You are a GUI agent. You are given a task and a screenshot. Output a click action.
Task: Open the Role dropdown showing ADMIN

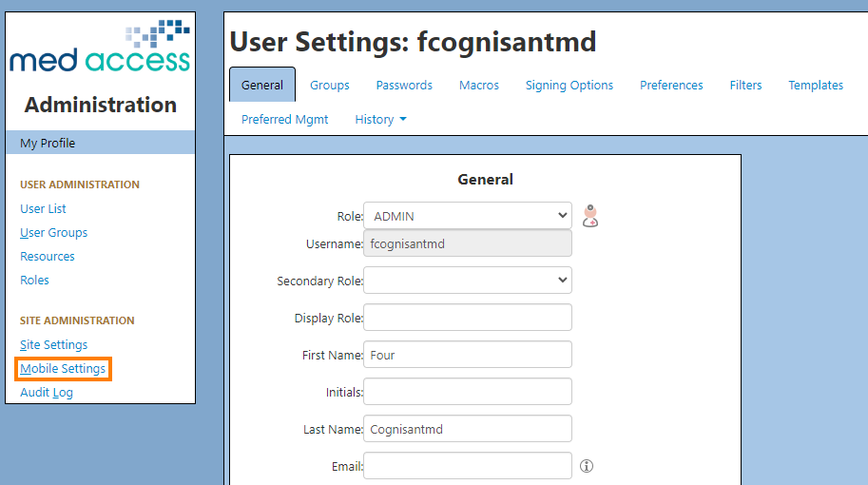(468, 216)
